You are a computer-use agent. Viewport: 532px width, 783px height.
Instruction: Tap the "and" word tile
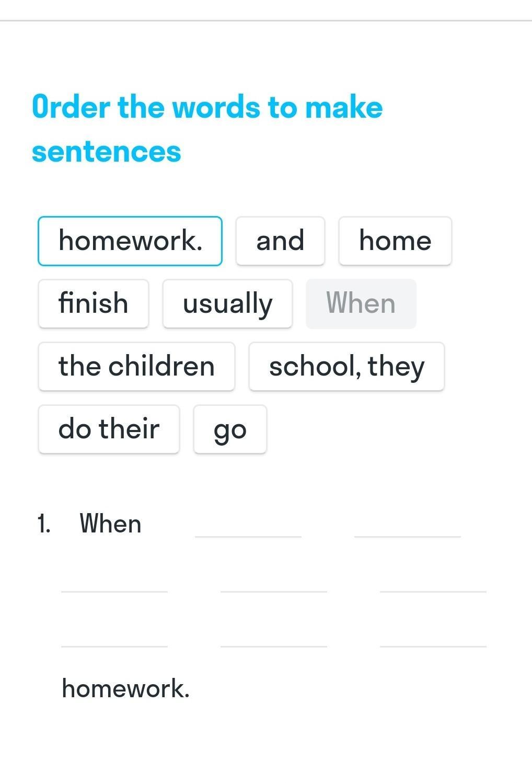[x=280, y=241]
